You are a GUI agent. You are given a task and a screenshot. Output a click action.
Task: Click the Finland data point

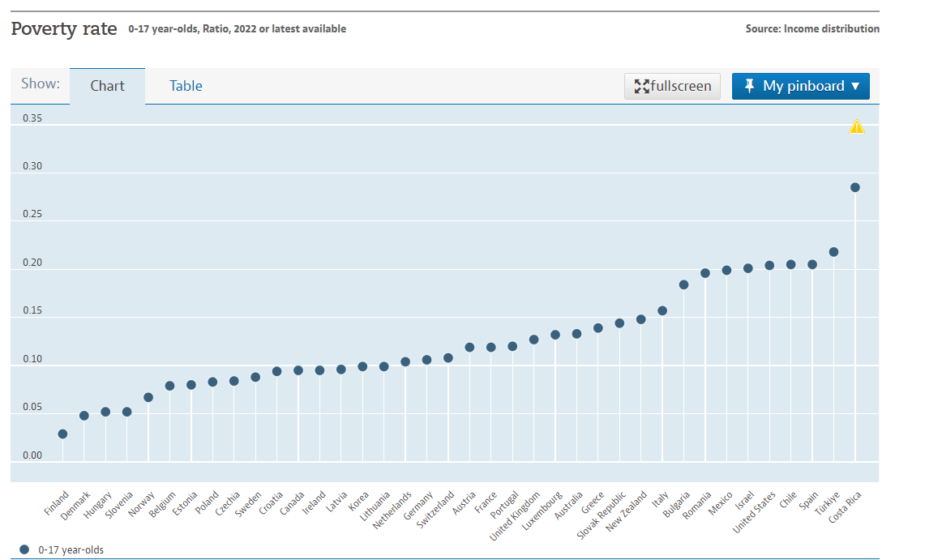coord(62,434)
